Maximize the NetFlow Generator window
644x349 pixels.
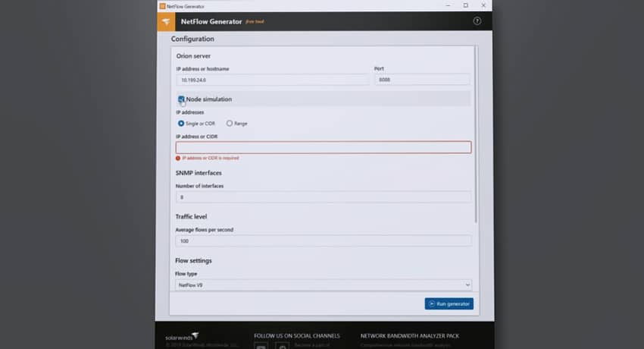(x=466, y=6)
